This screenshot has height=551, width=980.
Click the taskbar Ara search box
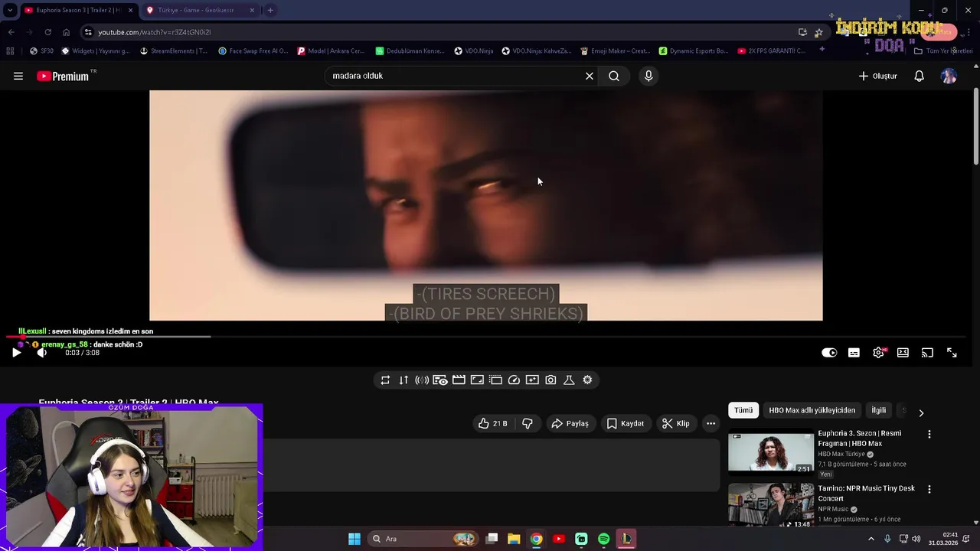click(x=423, y=539)
